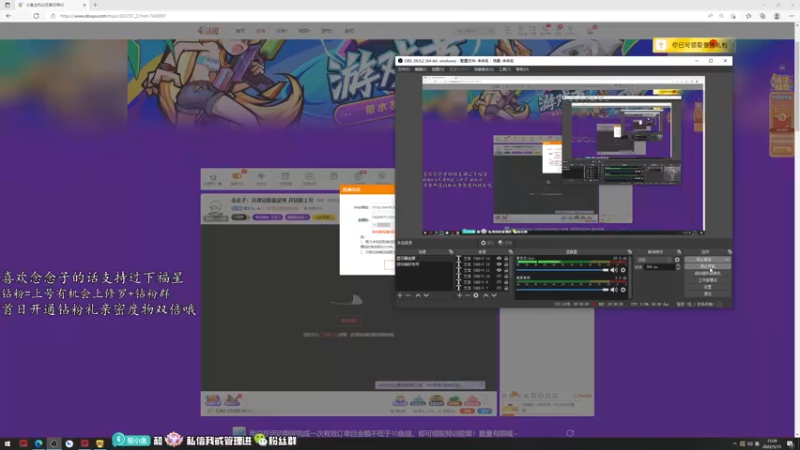Switch to Microsoft Edge in the taskbar
The image size is (800, 450).
click(38, 443)
